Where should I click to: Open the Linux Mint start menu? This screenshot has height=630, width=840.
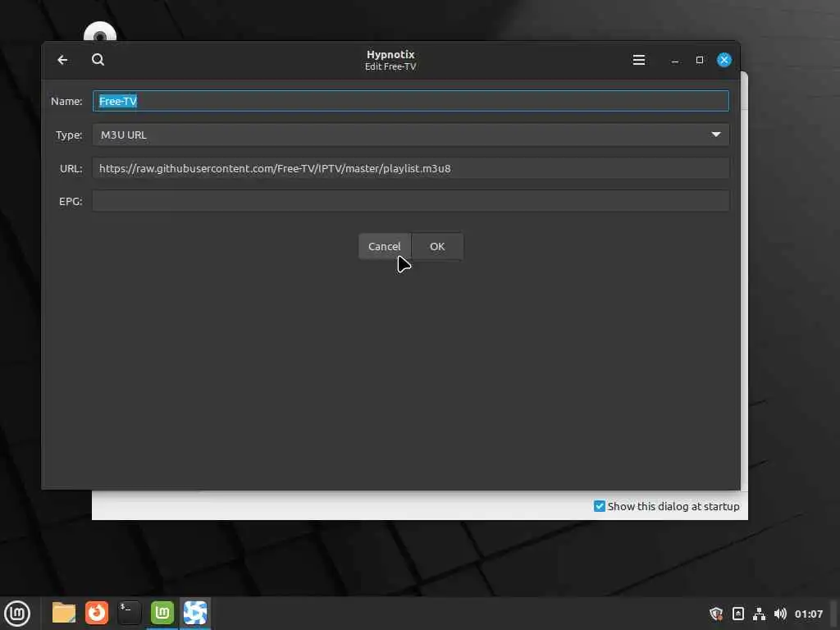point(17,614)
